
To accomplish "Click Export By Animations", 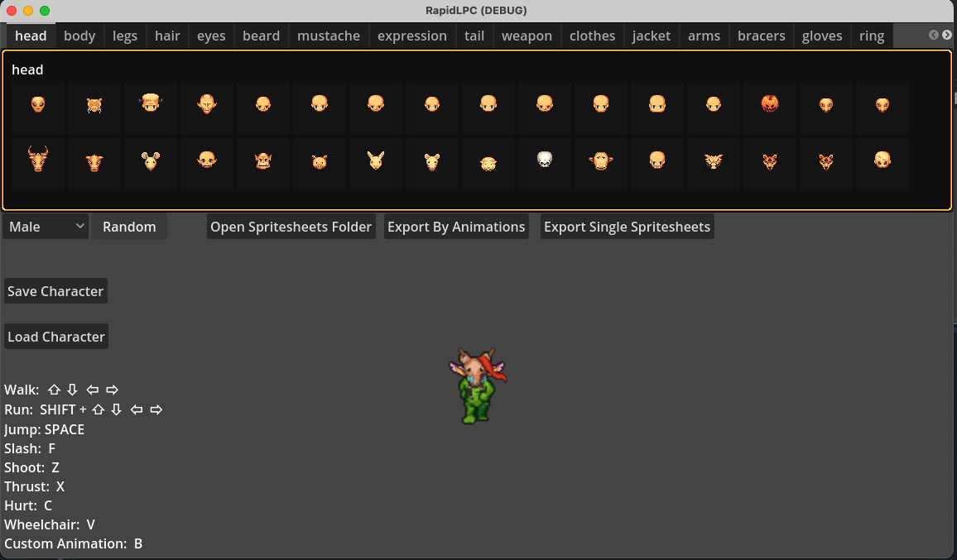I will coord(456,227).
